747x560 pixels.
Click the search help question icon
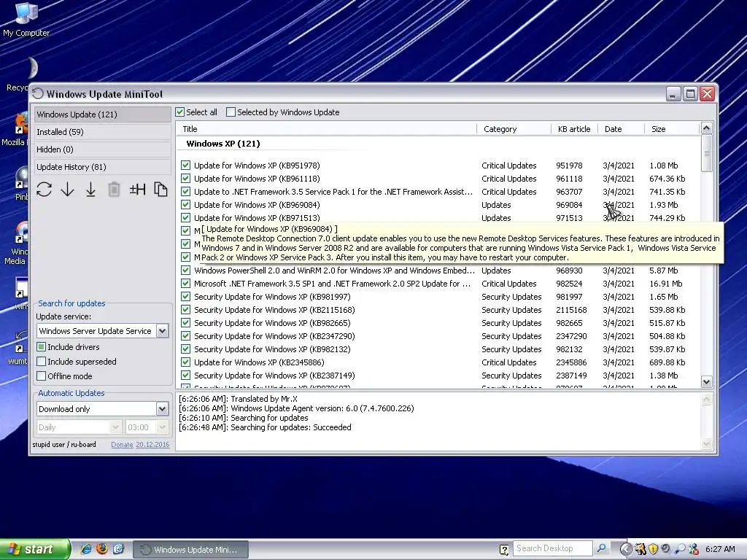coord(504,550)
